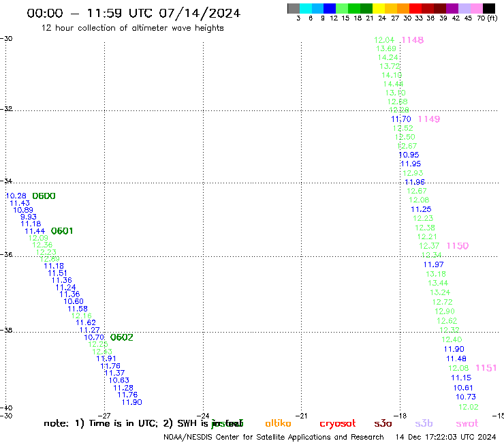
Task: Select the 's3b' satellite legend label
Action: (424, 423)
